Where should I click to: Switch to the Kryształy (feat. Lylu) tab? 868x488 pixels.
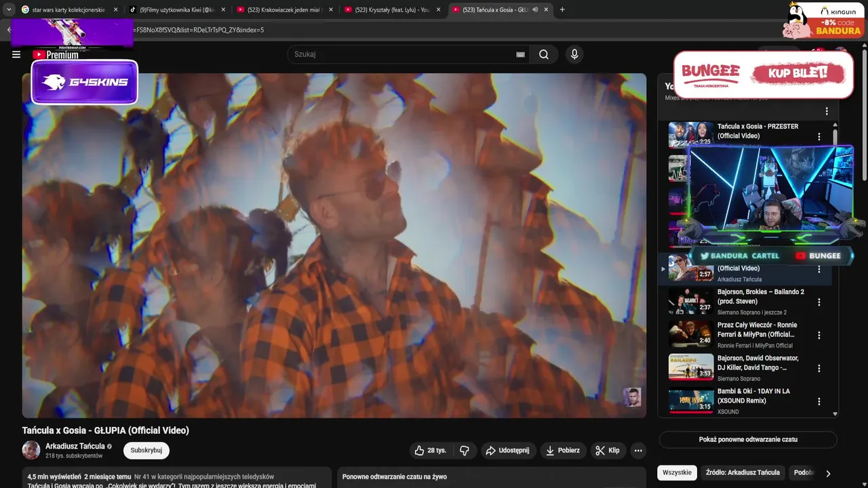click(x=393, y=9)
